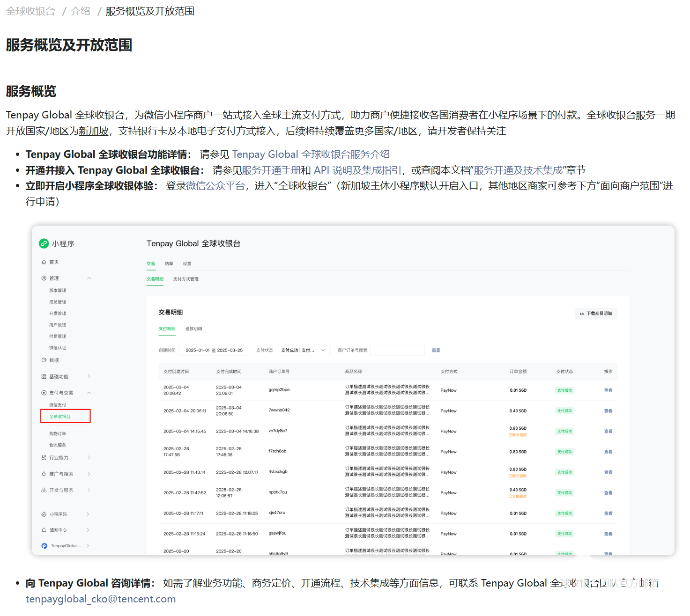Viewport: 690px width, 616px height.
Task: Expand the 小程序码 section chevron
Action: click(x=88, y=514)
